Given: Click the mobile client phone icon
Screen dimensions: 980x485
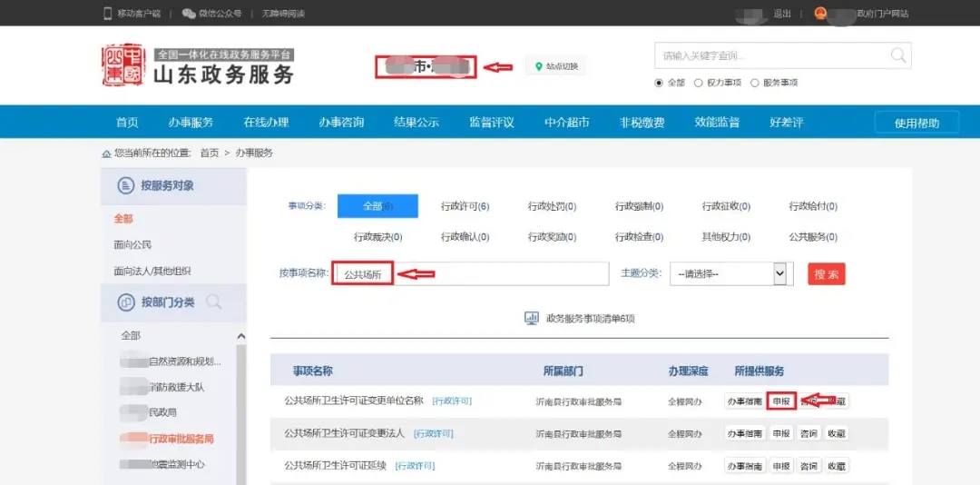Looking at the screenshot, I should click(108, 14).
